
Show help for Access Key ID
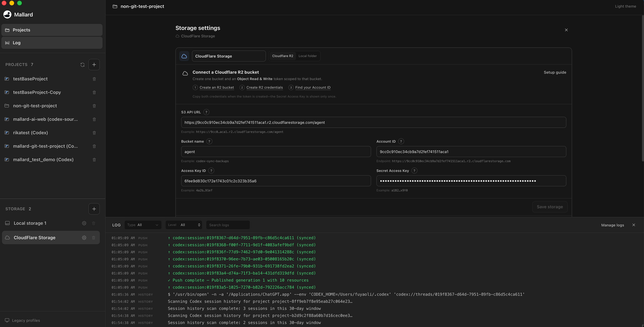click(x=211, y=171)
